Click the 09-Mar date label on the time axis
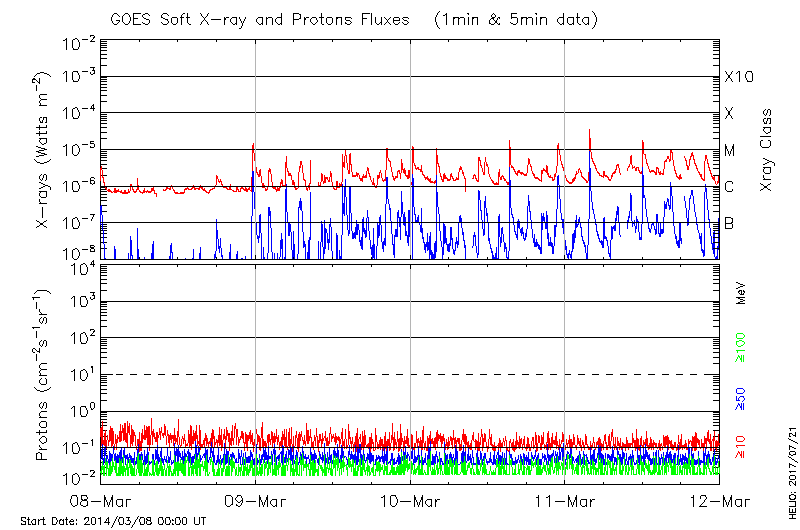The width and height of the screenshot is (800, 530). pyautogui.click(x=255, y=501)
